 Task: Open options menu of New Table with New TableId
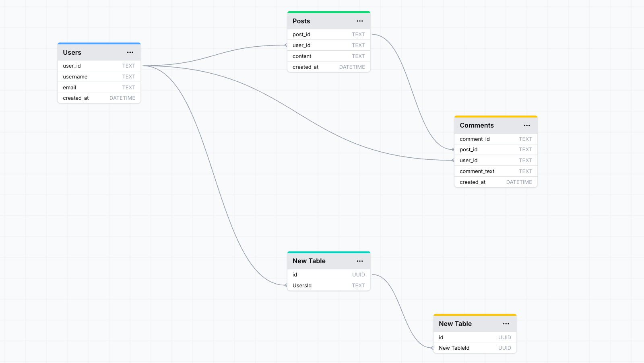[506, 324]
